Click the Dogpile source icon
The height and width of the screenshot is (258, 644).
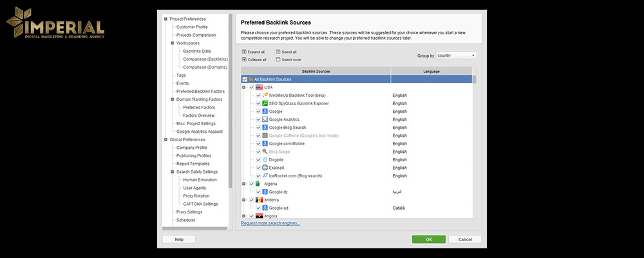pos(265,159)
